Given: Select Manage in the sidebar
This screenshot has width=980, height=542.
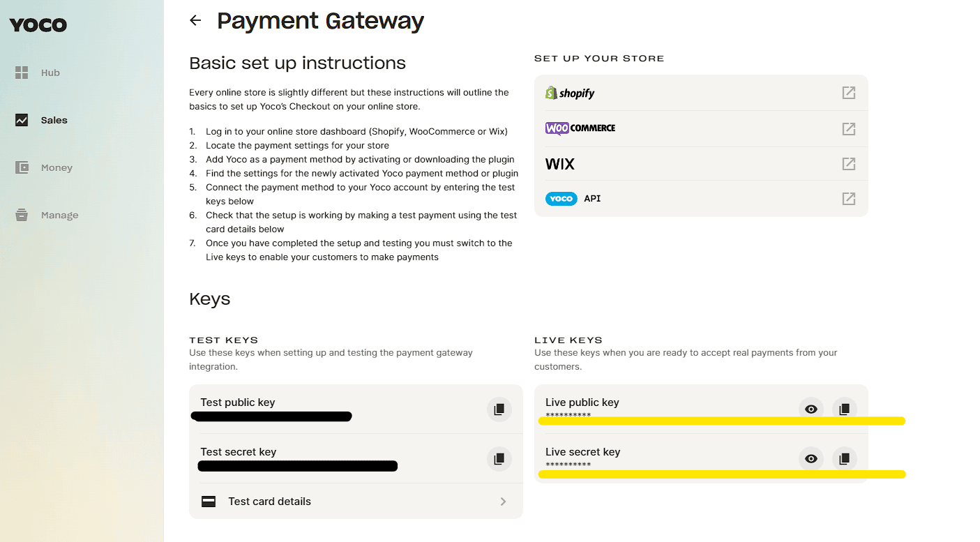Looking at the screenshot, I should click(x=59, y=215).
